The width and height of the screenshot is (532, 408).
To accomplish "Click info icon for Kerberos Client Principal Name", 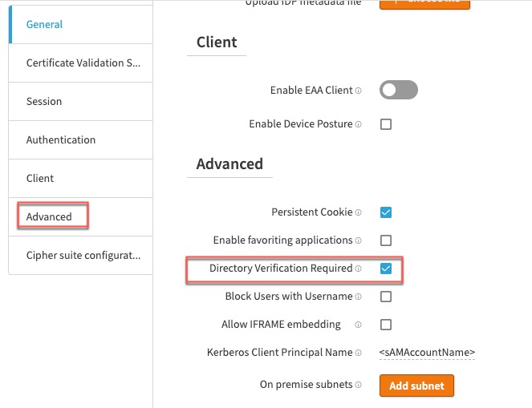I will coord(358,353).
